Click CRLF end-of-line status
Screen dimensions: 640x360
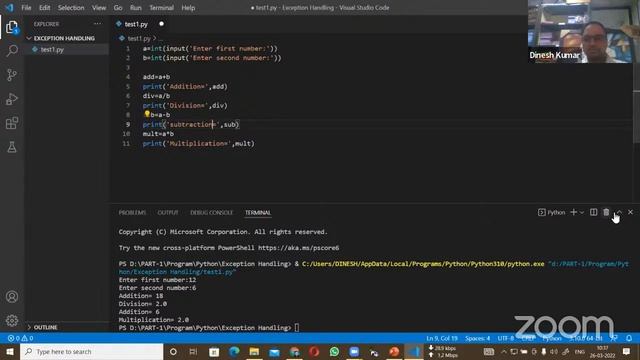[528, 338]
